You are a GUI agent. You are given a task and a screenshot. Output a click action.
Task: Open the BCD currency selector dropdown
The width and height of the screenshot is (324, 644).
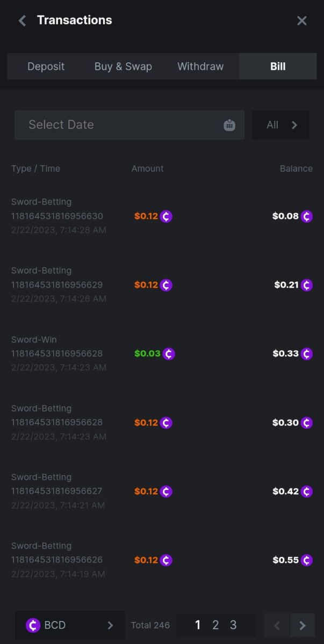click(70, 625)
